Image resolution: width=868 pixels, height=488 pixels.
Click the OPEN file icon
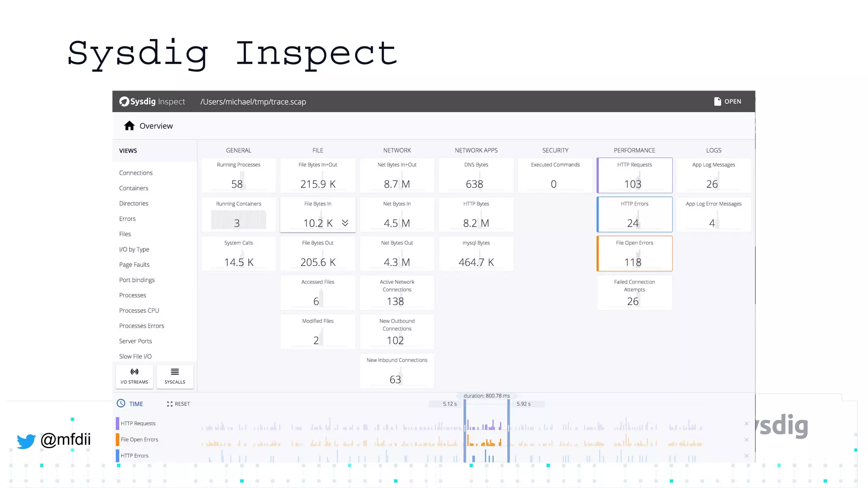(717, 102)
